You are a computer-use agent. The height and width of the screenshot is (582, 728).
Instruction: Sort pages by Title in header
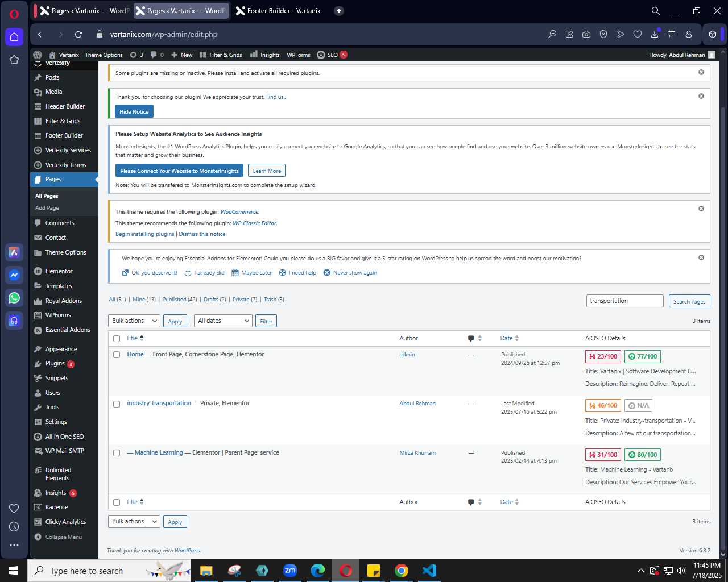(x=135, y=338)
